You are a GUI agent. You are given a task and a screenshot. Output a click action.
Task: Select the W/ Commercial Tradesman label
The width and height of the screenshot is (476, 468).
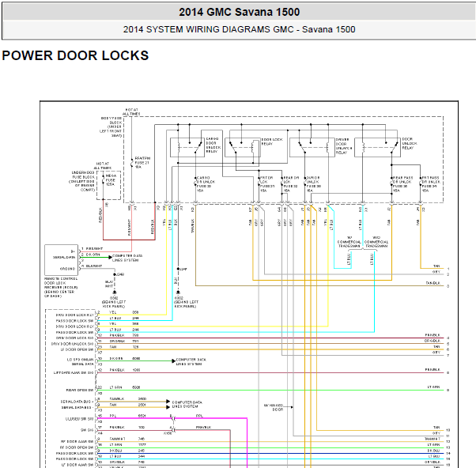pos(349,242)
